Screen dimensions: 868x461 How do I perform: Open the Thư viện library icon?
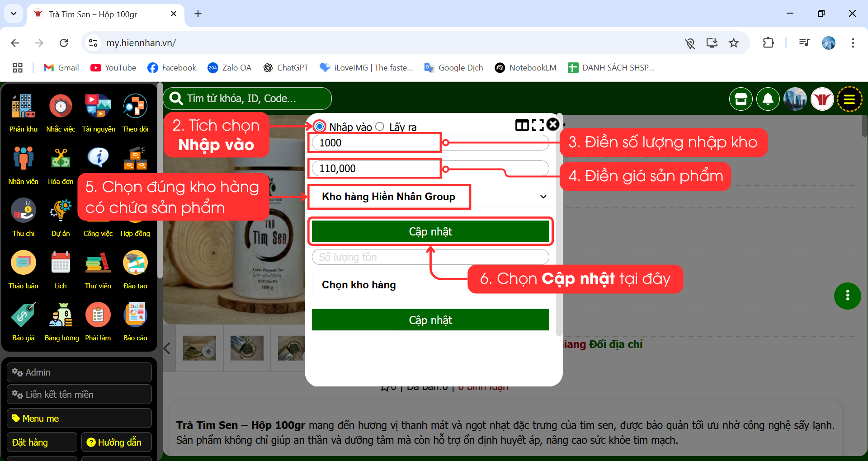98,263
